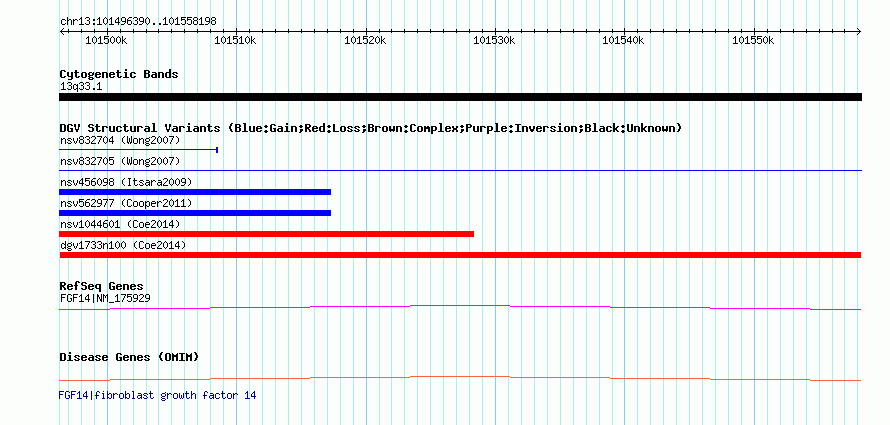Click the magenta FGF14 RefSeq gene line
This screenshot has width=890, height=425.
[x=460, y=308]
